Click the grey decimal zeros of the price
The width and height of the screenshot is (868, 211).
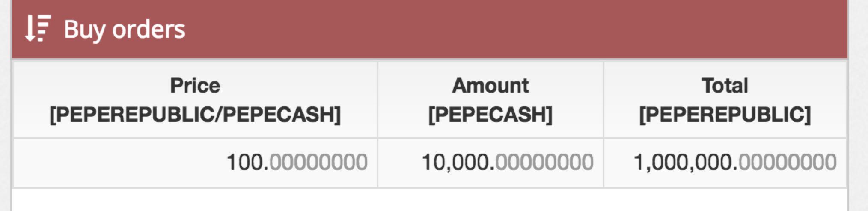coord(318,163)
